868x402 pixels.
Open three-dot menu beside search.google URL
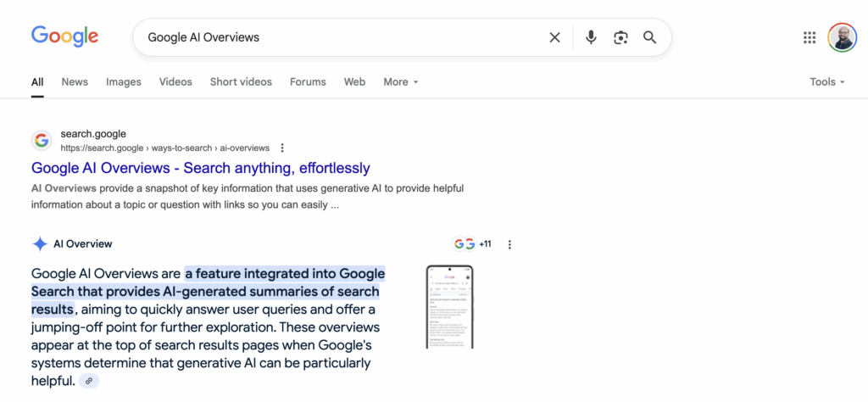282,148
